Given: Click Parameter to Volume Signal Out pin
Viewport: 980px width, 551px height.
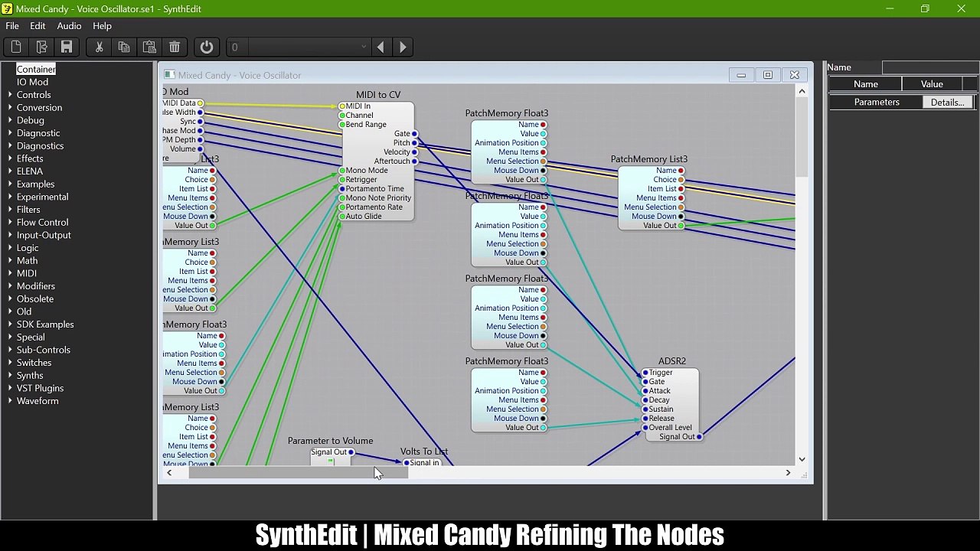Looking at the screenshot, I should click(x=351, y=452).
